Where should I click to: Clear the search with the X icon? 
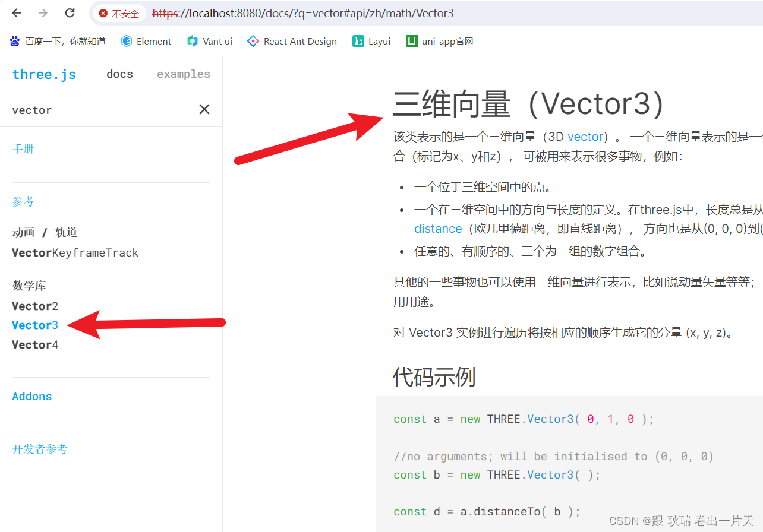point(204,109)
